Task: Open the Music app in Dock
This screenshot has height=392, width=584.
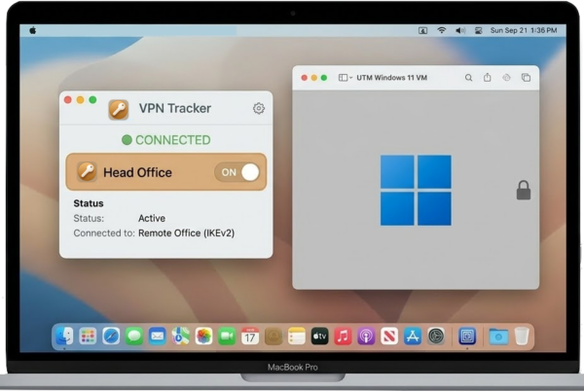Action: tap(343, 337)
